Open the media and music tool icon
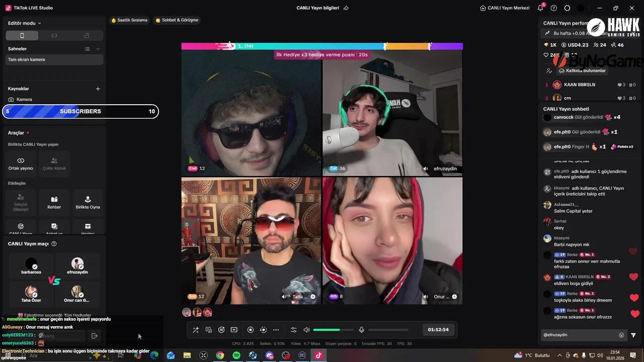The height and width of the screenshot is (362, 644). click(x=209, y=330)
